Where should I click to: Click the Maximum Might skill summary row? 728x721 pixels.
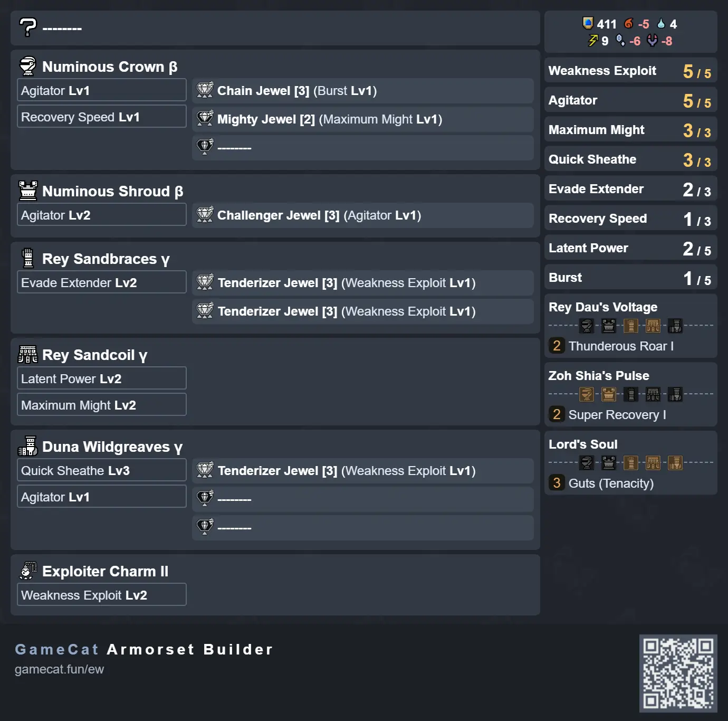click(630, 130)
